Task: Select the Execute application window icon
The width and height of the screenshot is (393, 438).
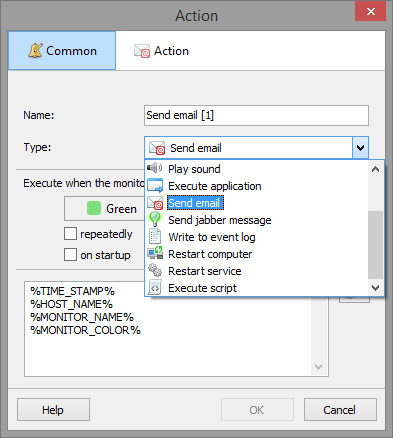Action: [155, 186]
